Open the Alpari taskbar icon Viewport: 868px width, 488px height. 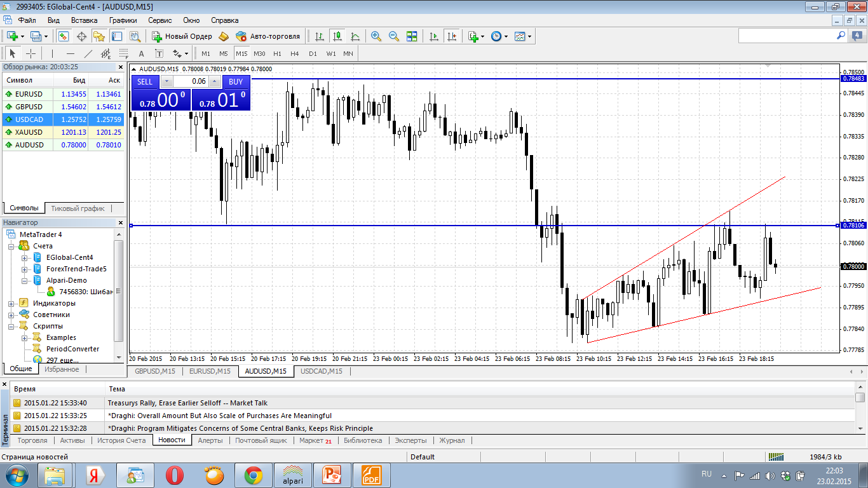click(x=293, y=475)
